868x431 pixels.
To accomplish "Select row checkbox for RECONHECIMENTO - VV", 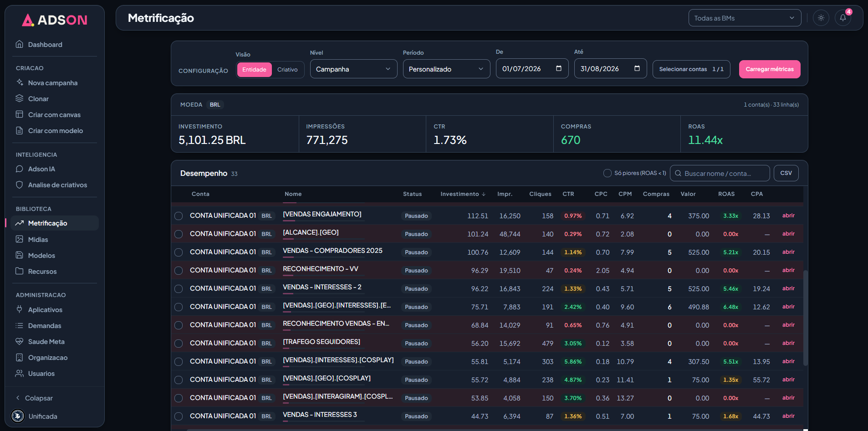I will tap(179, 270).
